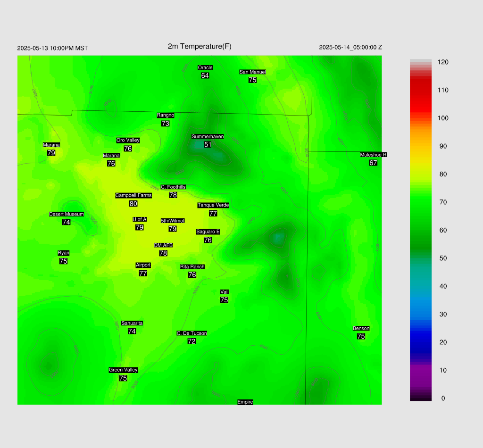Click the 51 reading under Summerhaven
Viewport: 483px width, 448px height.
coord(208,144)
